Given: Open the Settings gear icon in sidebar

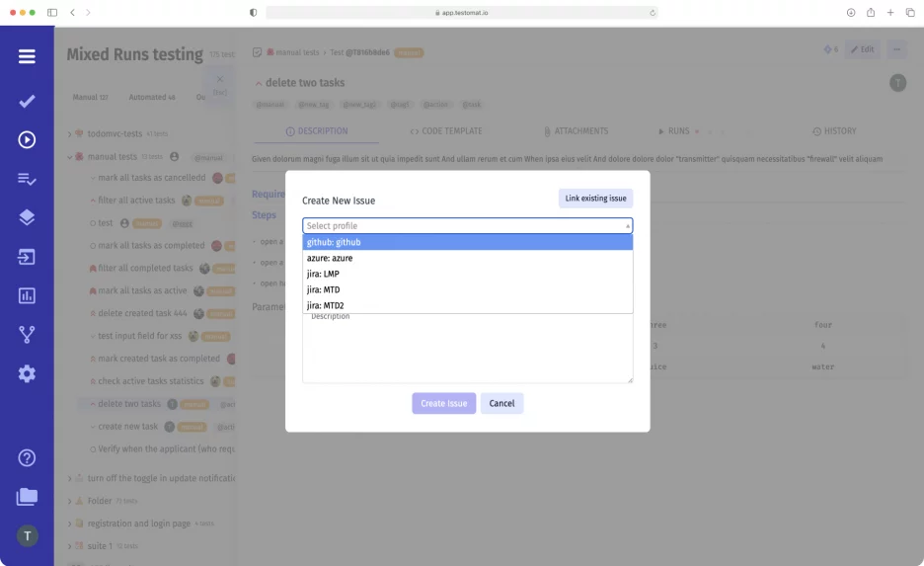Looking at the screenshot, I should tap(27, 373).
